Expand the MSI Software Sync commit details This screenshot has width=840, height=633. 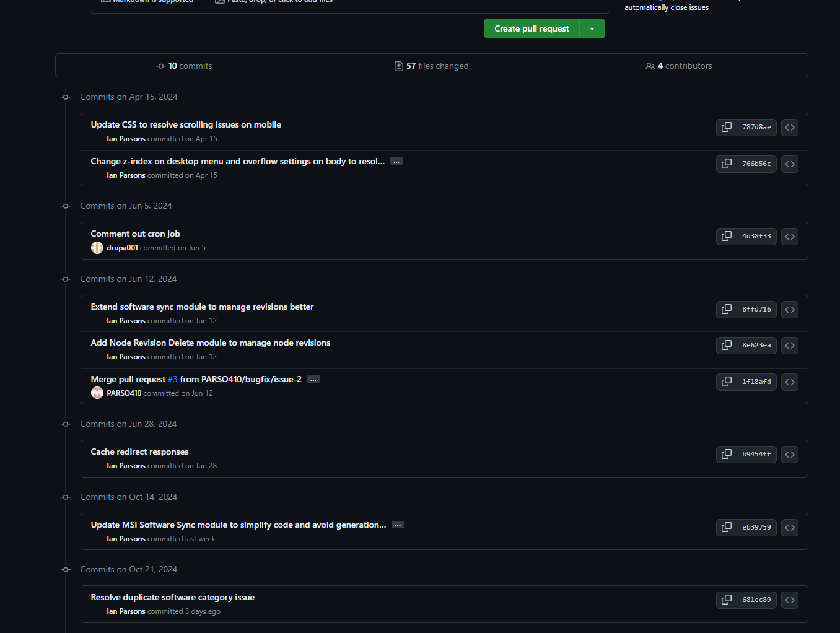[398, 525]
